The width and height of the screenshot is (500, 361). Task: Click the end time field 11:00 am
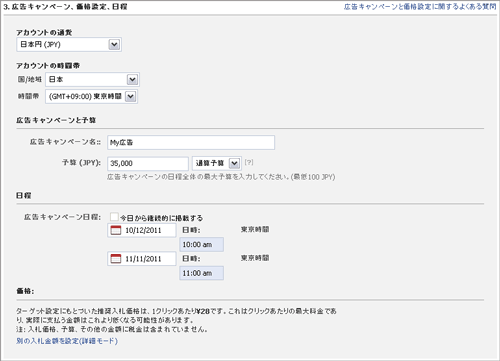click(x=201, y=273)
